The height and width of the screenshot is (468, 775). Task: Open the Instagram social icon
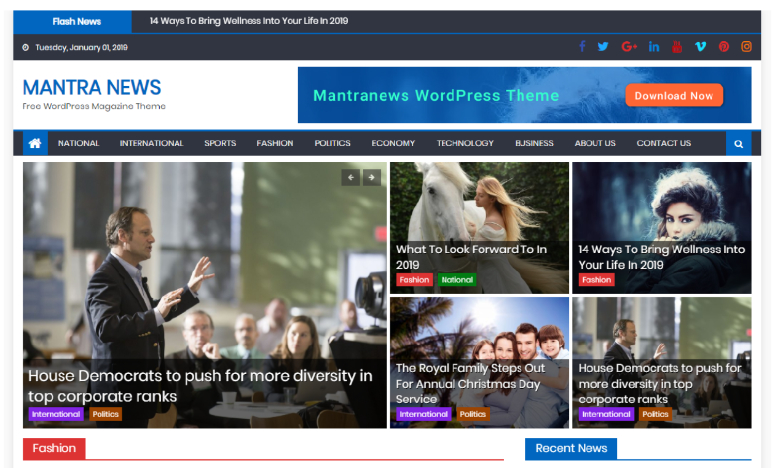(x=746, y=46)
